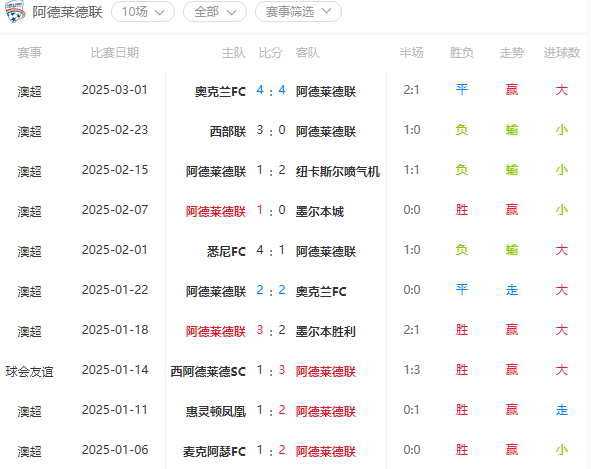Screen dimensions: 591x469
Task: Click the 2:2 score
Action: coord(271,290)
